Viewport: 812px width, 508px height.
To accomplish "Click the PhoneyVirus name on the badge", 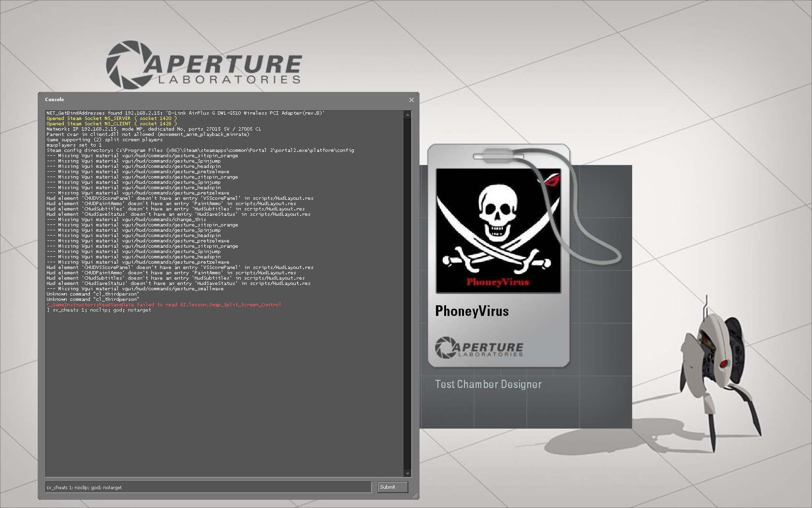I will (472, 311).
